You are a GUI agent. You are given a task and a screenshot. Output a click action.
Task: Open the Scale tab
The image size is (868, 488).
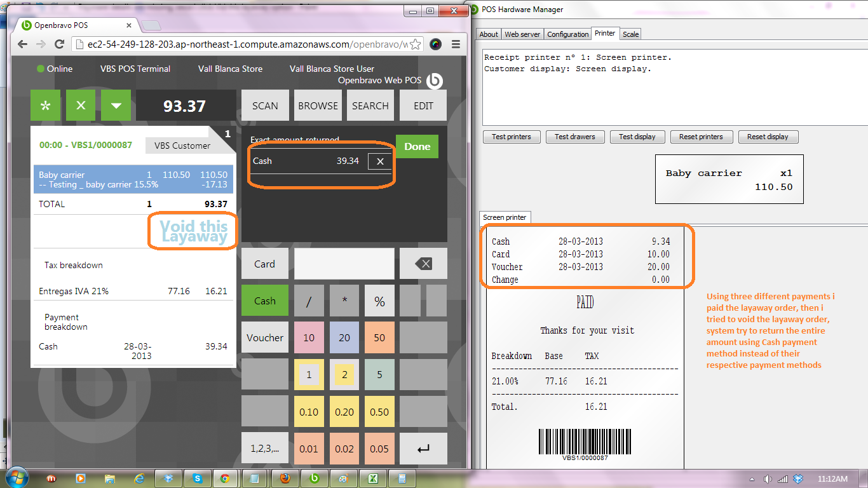630,34
